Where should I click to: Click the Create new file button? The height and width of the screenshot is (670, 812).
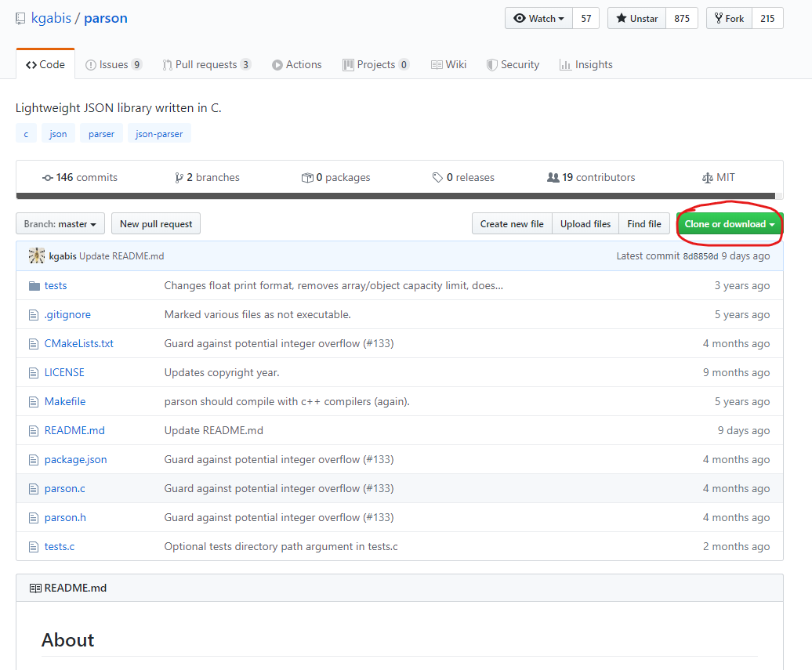point(512,223)
